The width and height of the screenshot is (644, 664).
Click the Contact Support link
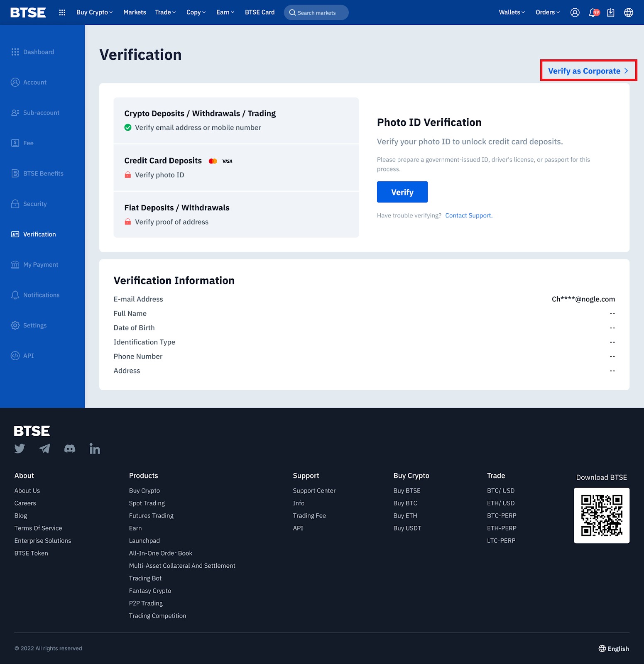(468, 215)
